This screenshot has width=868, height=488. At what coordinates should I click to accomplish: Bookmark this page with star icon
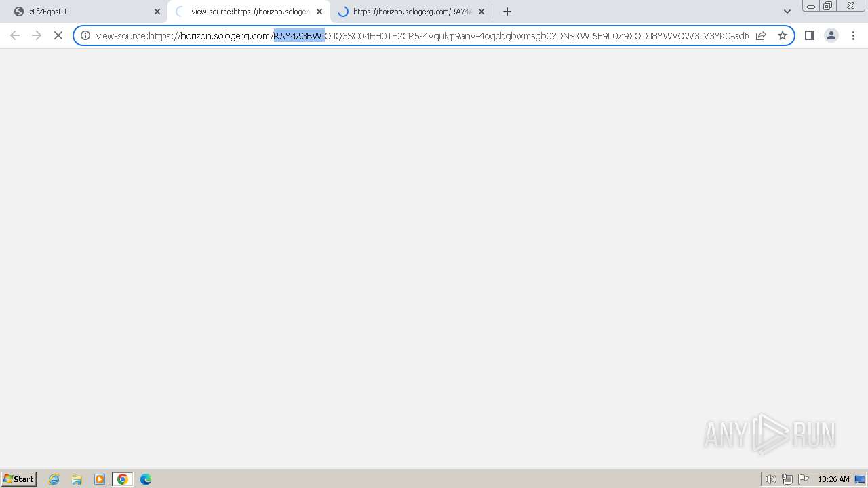pyautogui.click(x=783, y=35)
